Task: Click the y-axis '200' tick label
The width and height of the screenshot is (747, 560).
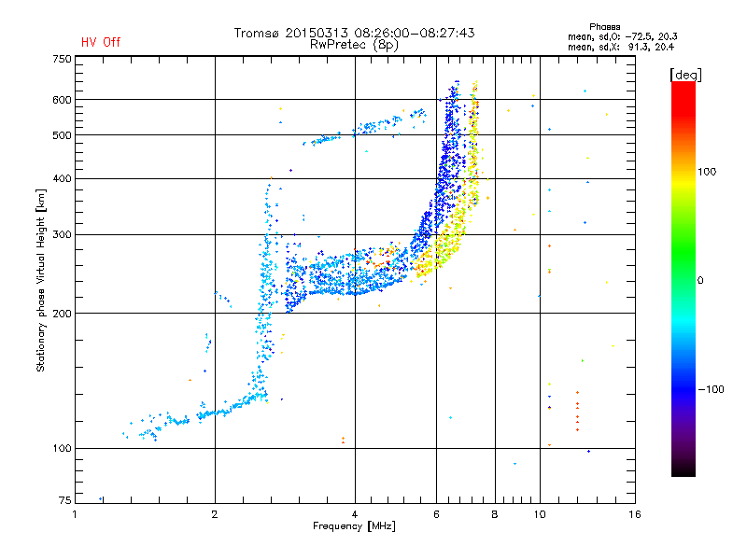Action: click(x=62, y=314)
